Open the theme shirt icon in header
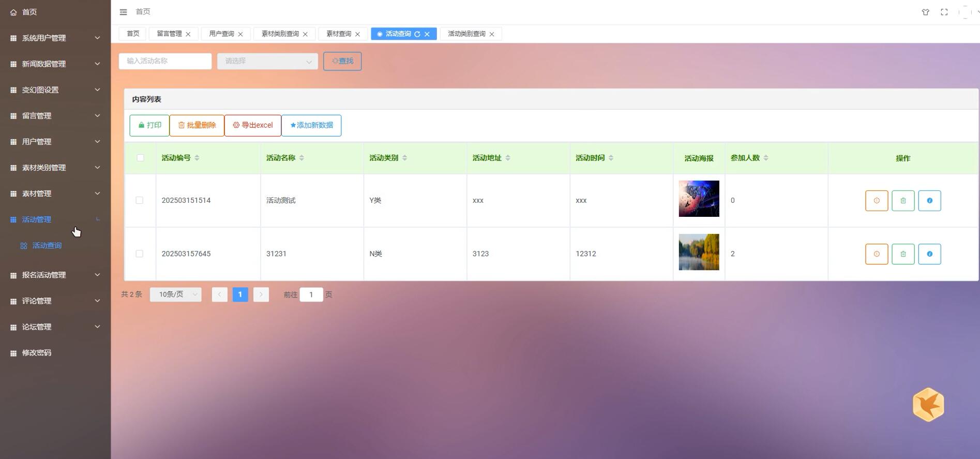The height and width of the screenshot is (459, 980). tap(925, 12)
